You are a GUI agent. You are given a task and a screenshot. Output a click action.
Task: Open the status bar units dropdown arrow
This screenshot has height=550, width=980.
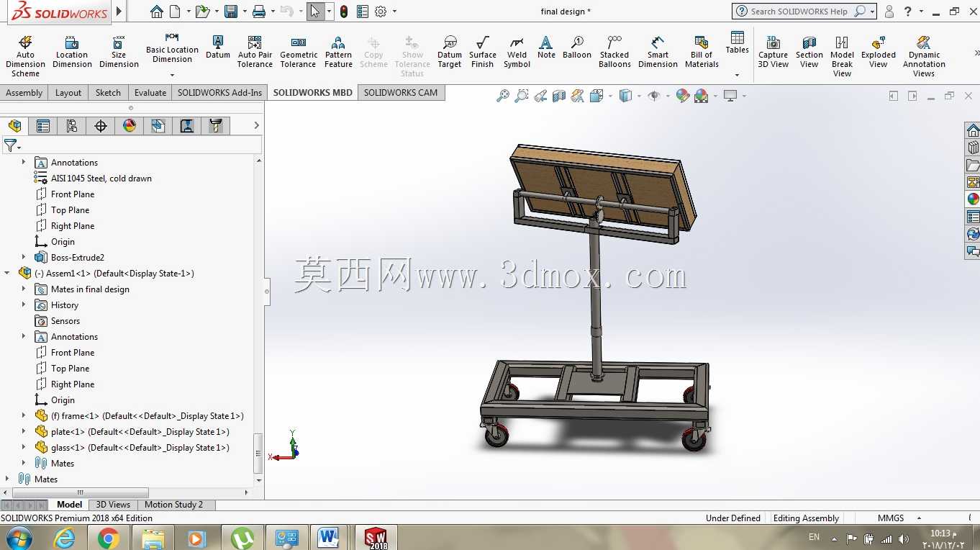[x=919, y=518]
